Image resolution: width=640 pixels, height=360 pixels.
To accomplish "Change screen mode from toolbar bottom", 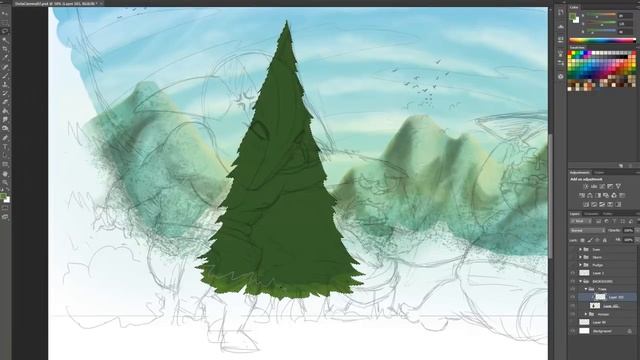I will click(x=5, y=217).
